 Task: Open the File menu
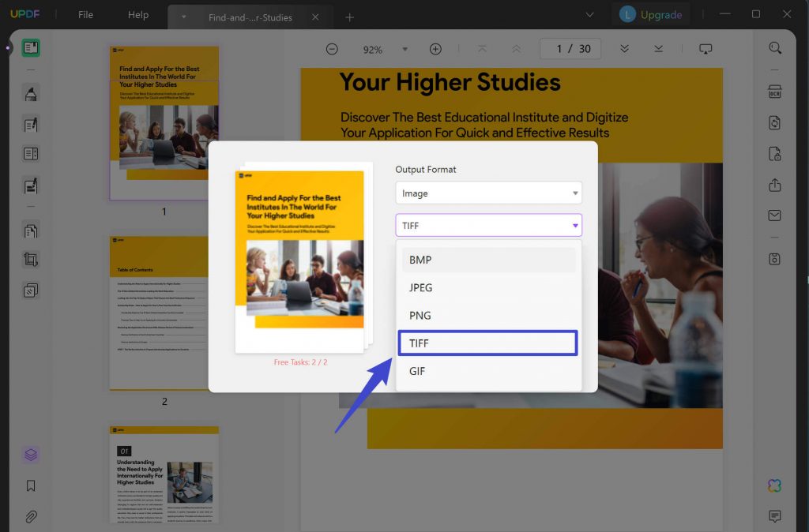(x=85, y=13)
